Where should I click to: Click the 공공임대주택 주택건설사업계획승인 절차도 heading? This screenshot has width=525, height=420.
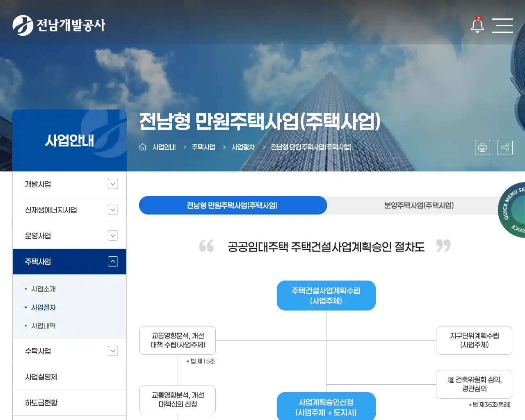coord(326,247)
